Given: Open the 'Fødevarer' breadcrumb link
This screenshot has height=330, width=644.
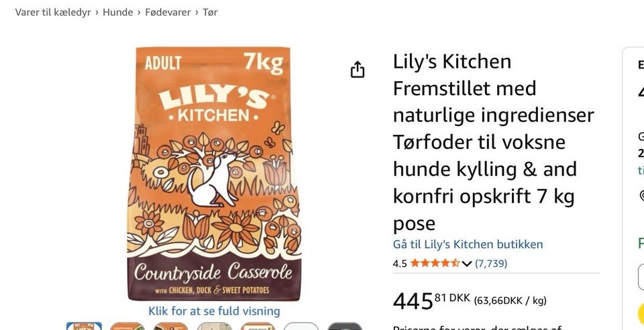Looking at the screenshot, I should (x=168, y=12).
